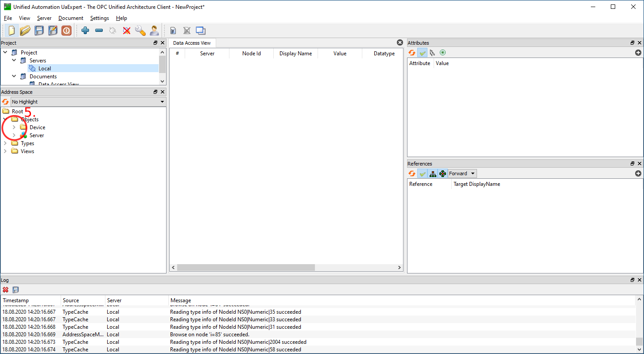The height and width of the screenshot is (354, 644).
Task: Click the Log panel vertical scrollbar
Action: (x=639, y=342)
